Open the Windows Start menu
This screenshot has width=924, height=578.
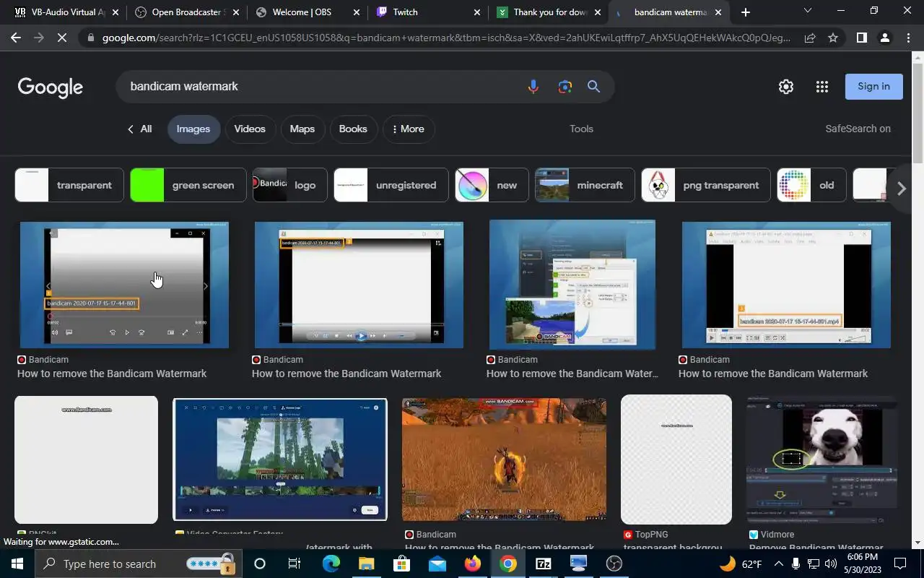(17, 564)
